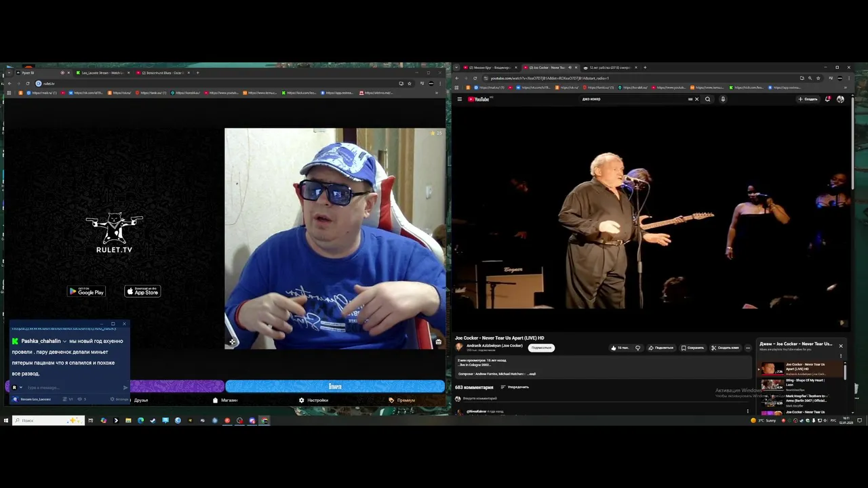Open YouTube notifications bell
The height and width of the screenshot is (488, 868).
[828, 99]
